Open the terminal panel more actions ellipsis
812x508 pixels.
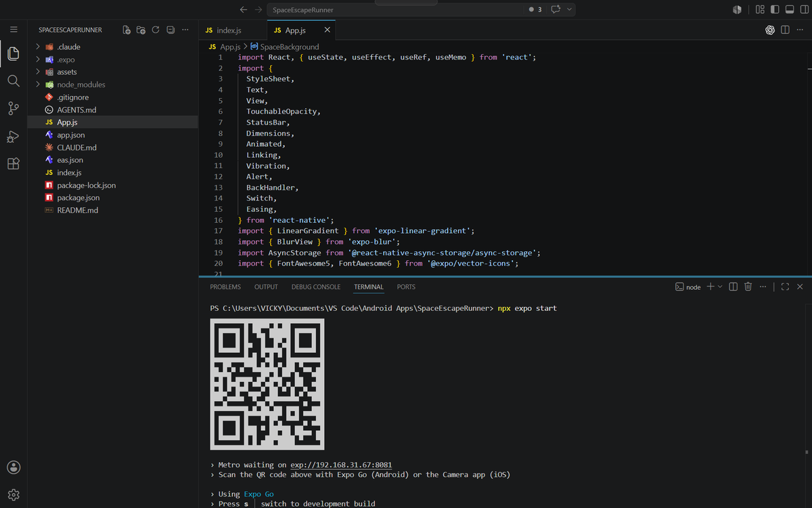pos(763,287)
